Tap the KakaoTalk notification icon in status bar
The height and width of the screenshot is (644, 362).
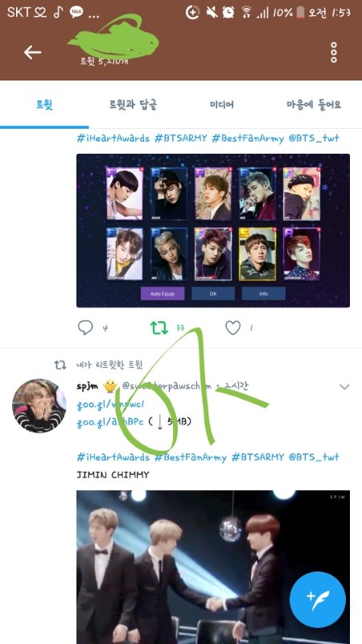(x=76, y=12)
